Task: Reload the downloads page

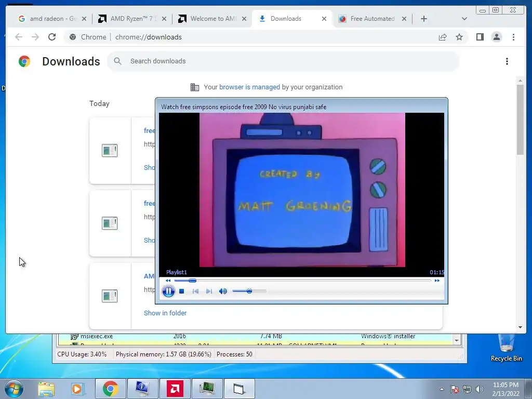Action: (52, 37)
